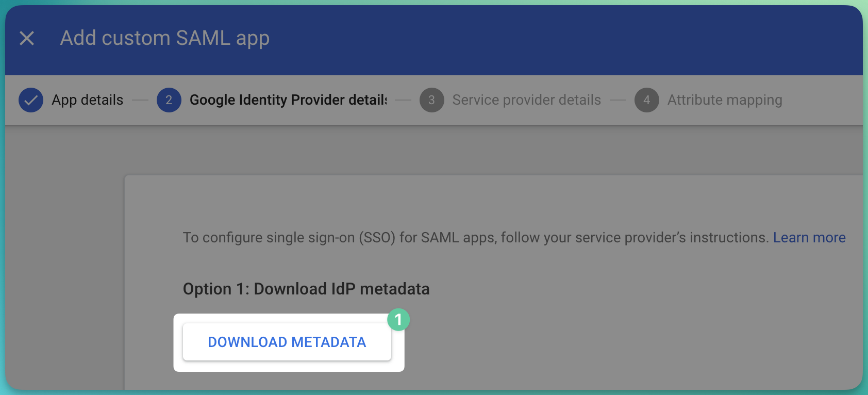Image resolution: width=868 pixels, height=395 pixels.
Task: Click the dash separator before step 3 circle
Action: point(403,100)
